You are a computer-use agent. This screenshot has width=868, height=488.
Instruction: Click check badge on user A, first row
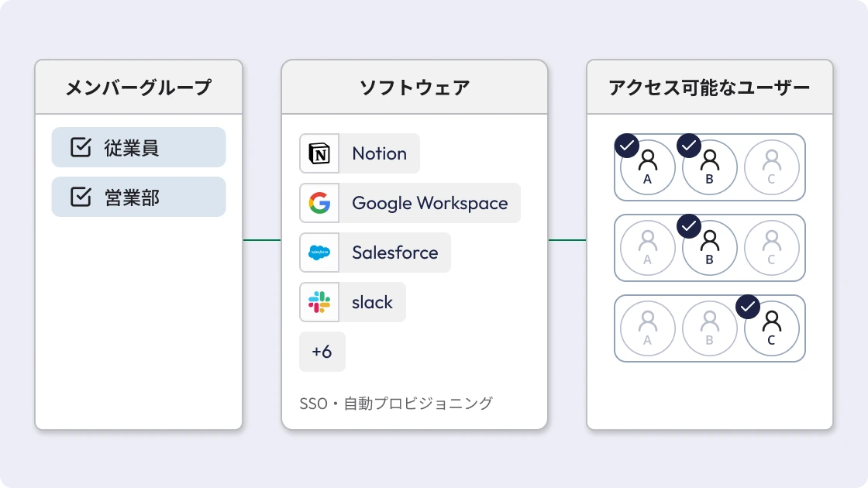pyautogui.click(x=627, y=146)
